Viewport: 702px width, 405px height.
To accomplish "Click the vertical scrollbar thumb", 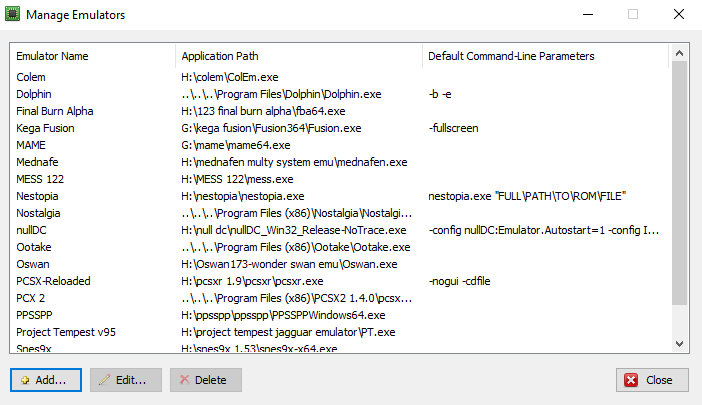I will tap(679, 183).
